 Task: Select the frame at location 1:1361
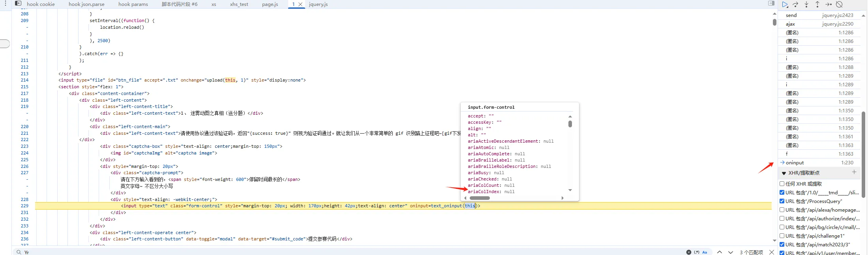pyautogui.click(x=819, y=137)
